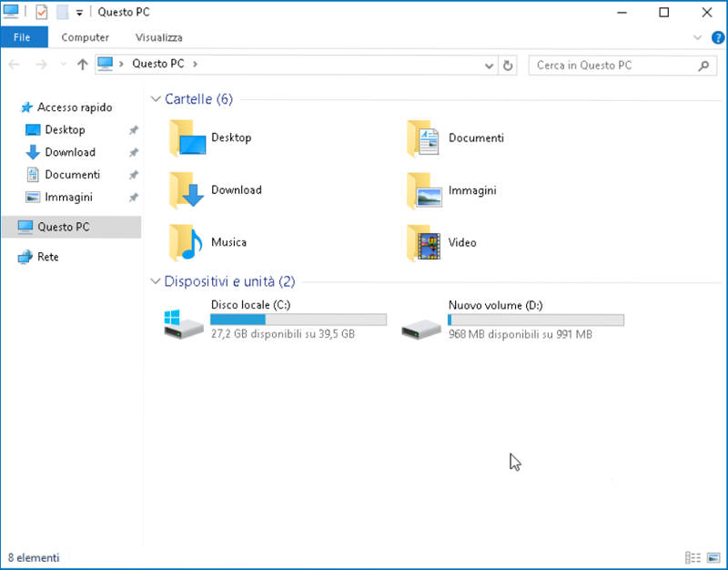Expand the chevron after Questo PC breadcrumb
The width and height of the screenshot is (728, 570).
click(x=195, y=64)
